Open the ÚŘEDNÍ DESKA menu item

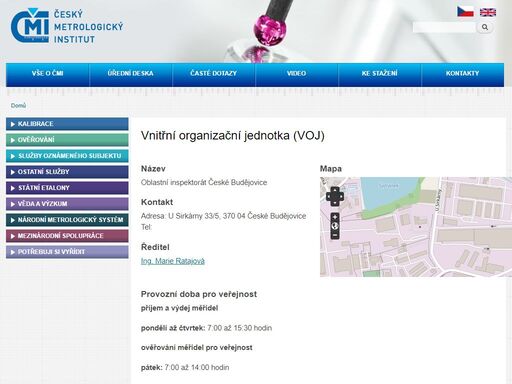pos(130,73)
